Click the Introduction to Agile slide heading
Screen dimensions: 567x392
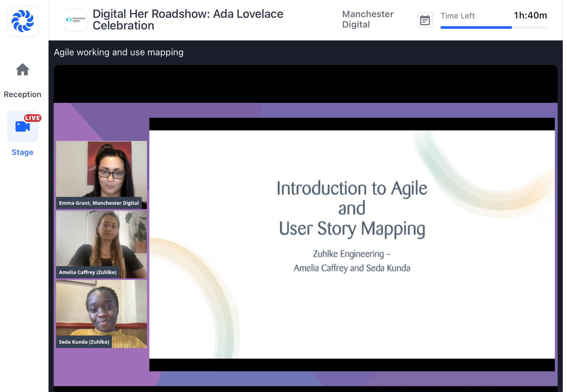coord(352,188)
